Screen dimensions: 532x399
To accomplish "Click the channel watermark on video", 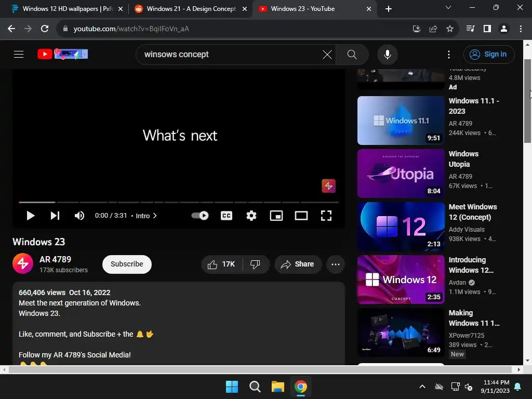I will tap(328, 186).
